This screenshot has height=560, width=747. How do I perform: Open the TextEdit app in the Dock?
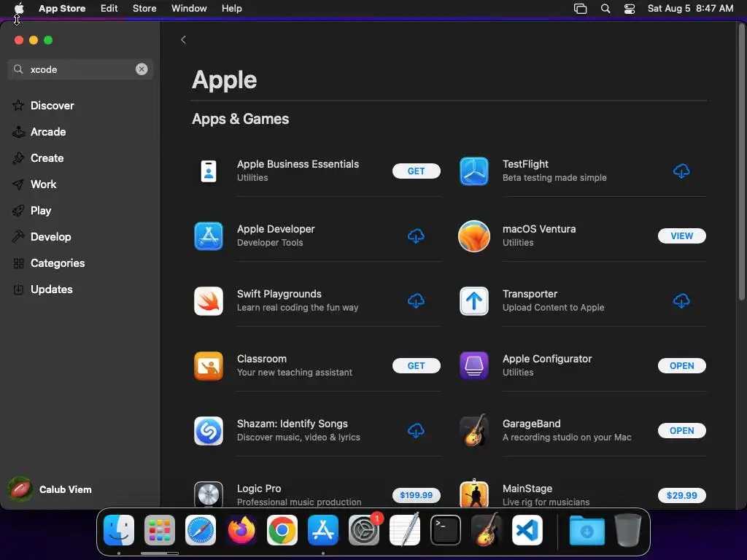tap(405, 530)
